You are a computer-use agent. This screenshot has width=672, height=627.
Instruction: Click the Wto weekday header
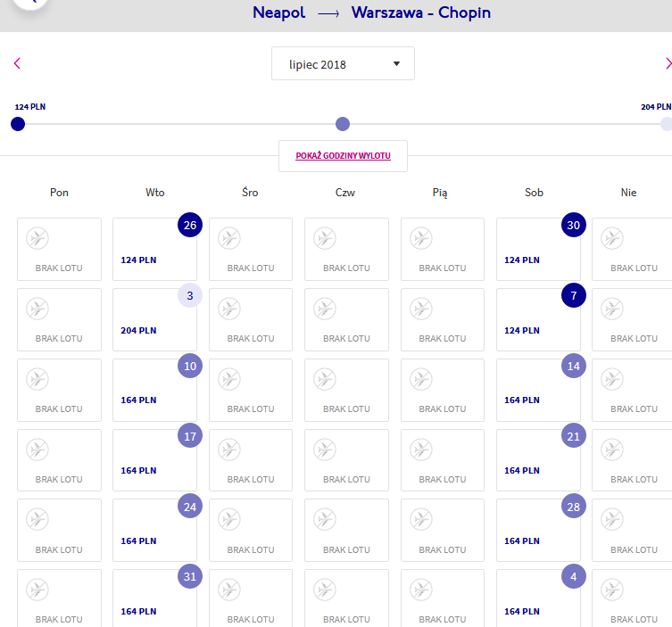[x=155, y=193]
